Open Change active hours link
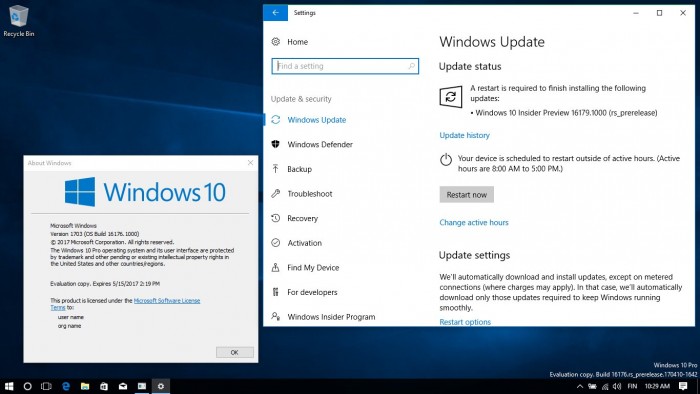The height and width of the screenshot is (394, 700). click(x=474, y=222)
